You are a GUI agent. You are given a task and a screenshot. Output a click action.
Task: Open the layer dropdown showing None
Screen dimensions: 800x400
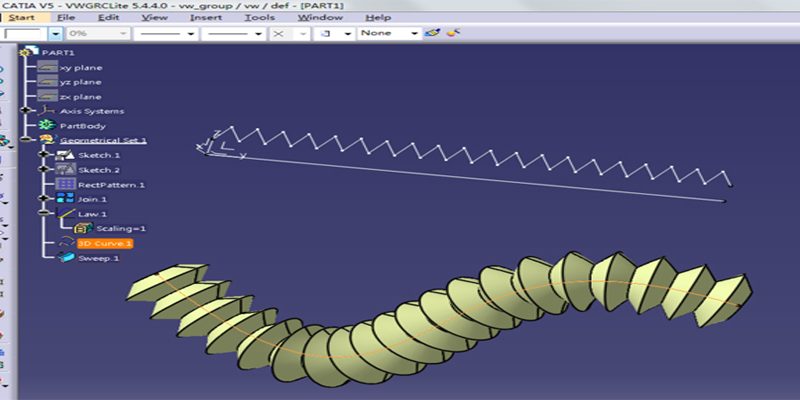coord(414,33)
